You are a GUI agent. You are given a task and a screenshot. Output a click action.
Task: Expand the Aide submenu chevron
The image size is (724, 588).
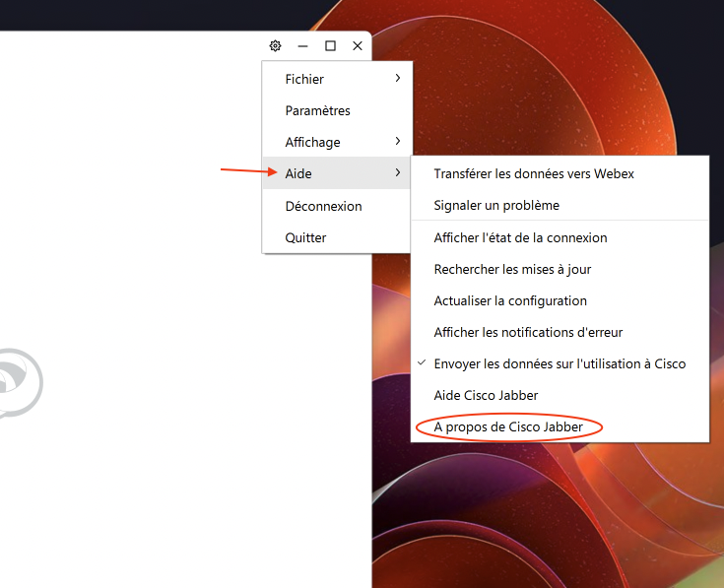tap(397, 173)
